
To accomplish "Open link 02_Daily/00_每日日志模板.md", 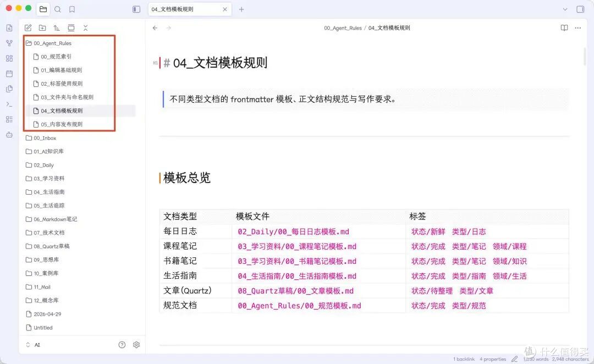I will click(x=293, y=231).
